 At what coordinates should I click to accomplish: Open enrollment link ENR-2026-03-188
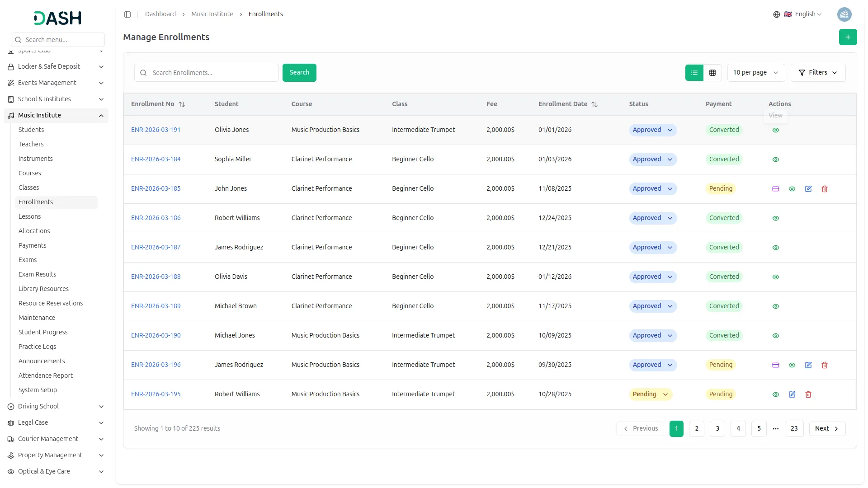tap(156, 277)
